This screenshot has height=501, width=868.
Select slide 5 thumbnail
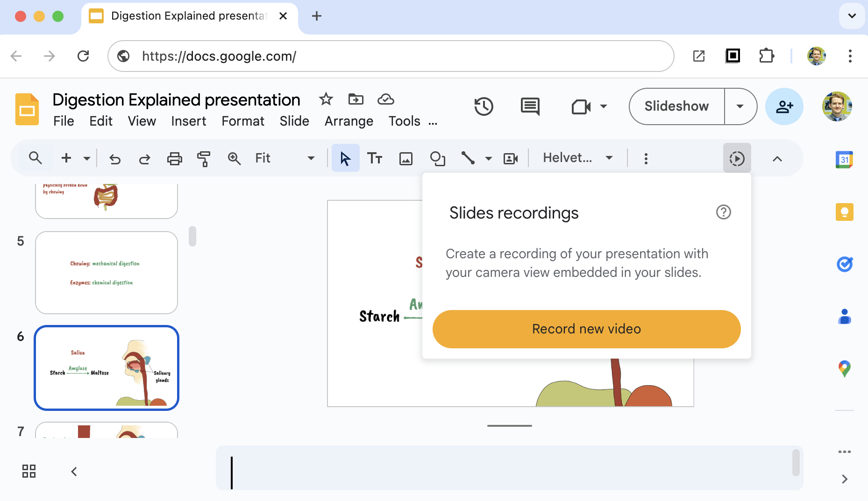106,273
